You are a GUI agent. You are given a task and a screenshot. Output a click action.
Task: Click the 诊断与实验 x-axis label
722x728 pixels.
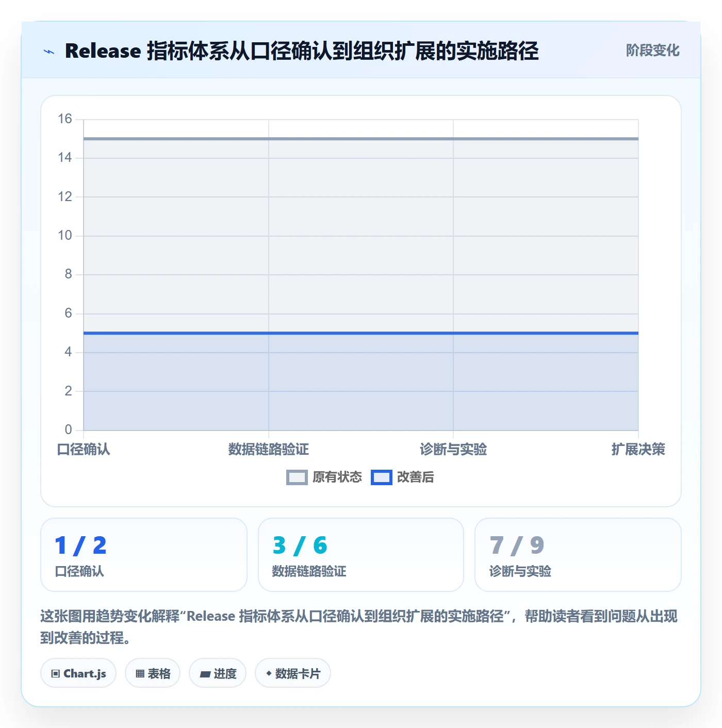click(453, 449)
